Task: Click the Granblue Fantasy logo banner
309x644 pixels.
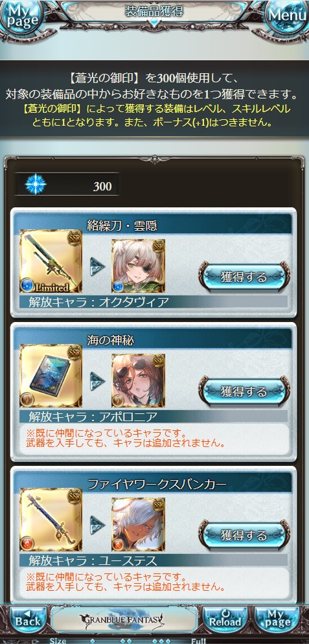Action: coord(124,619)
